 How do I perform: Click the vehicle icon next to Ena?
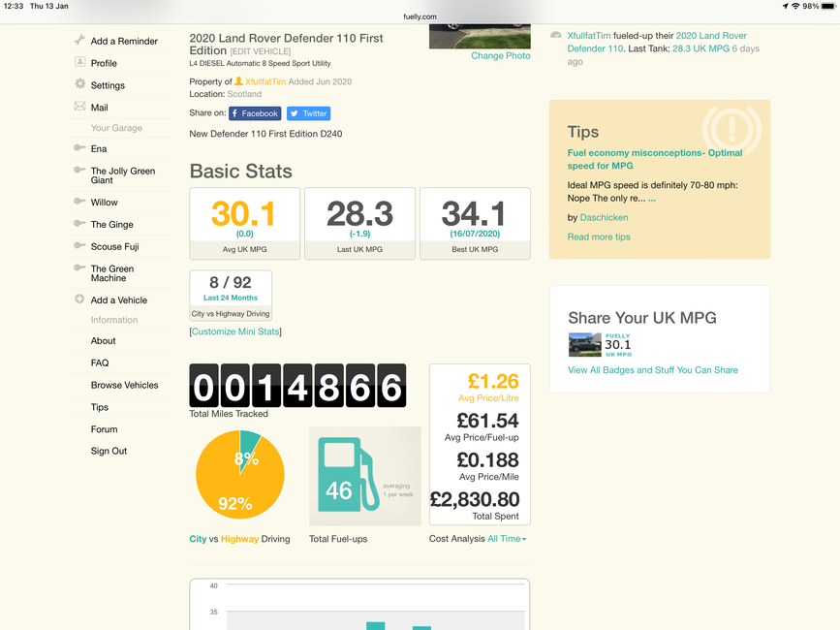pyautogui.click(x=79, y=147)
